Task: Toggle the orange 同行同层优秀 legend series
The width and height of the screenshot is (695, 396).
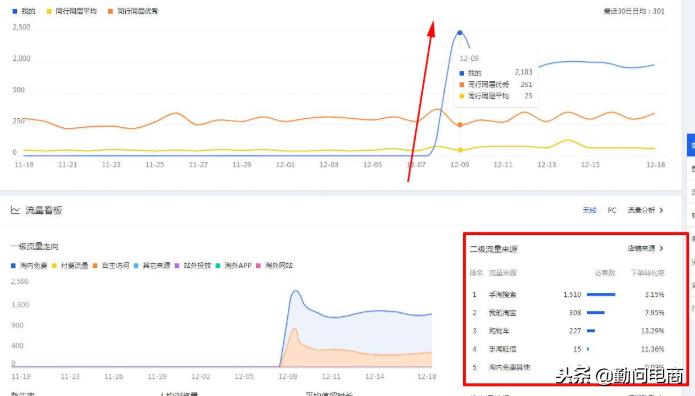Action: [133, 11]
